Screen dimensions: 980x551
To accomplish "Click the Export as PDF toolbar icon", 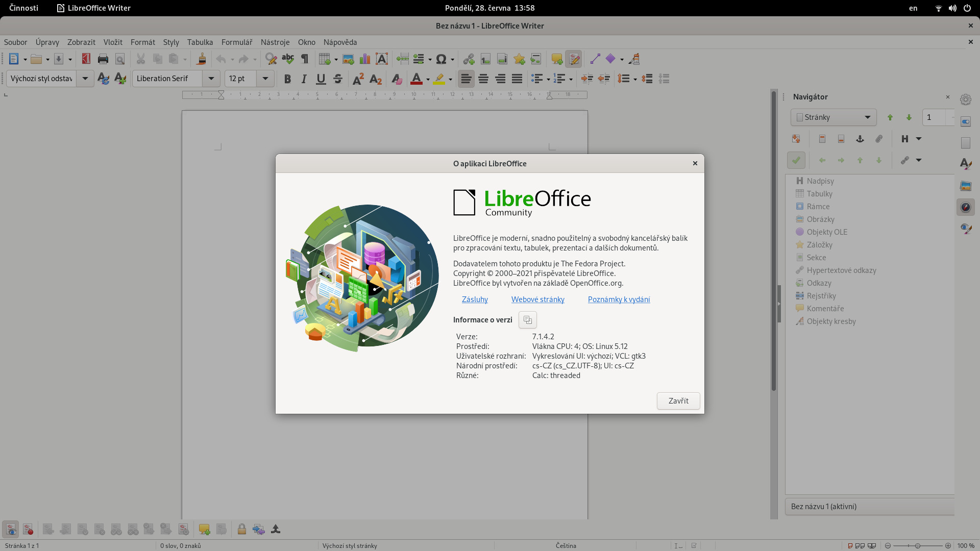I will [86, 59].
